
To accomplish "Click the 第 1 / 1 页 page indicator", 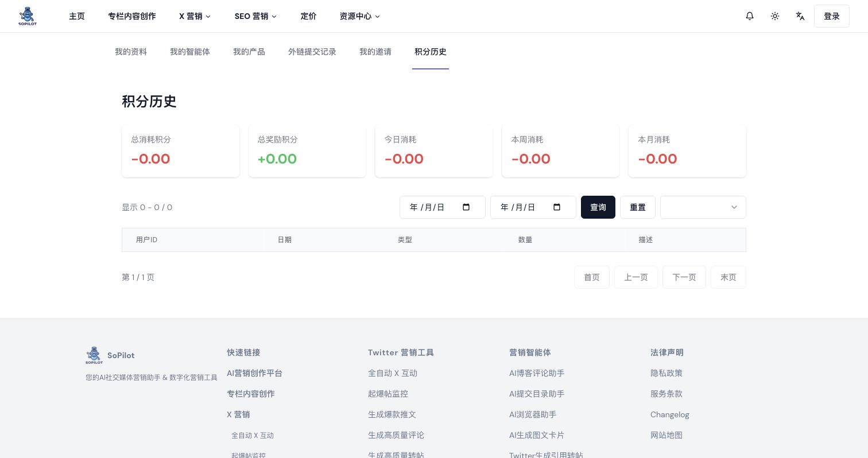I will (x=138, y=277).
